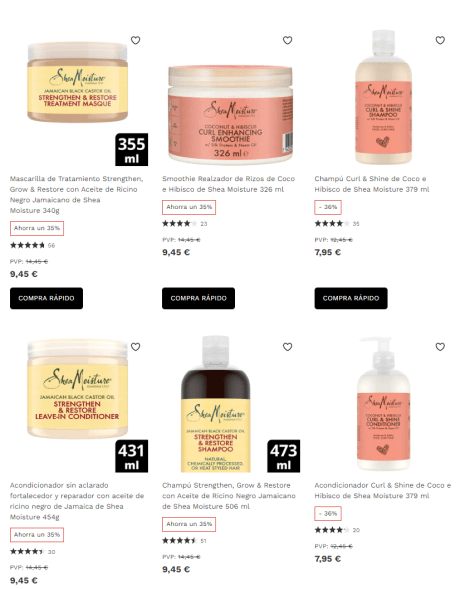Toggle wishlist heart on Strengthen & Restore Shampoo
The image size is (475, 589).
(x=287, y=347)
